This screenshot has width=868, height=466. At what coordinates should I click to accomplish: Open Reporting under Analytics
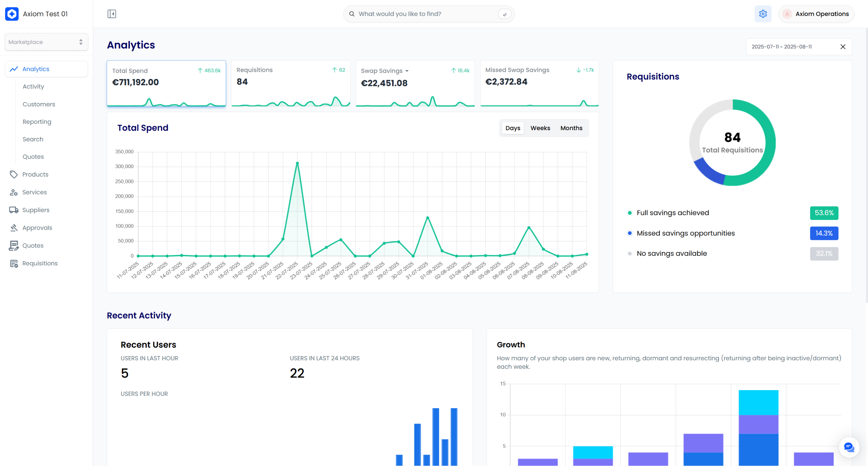click(37, 122)
